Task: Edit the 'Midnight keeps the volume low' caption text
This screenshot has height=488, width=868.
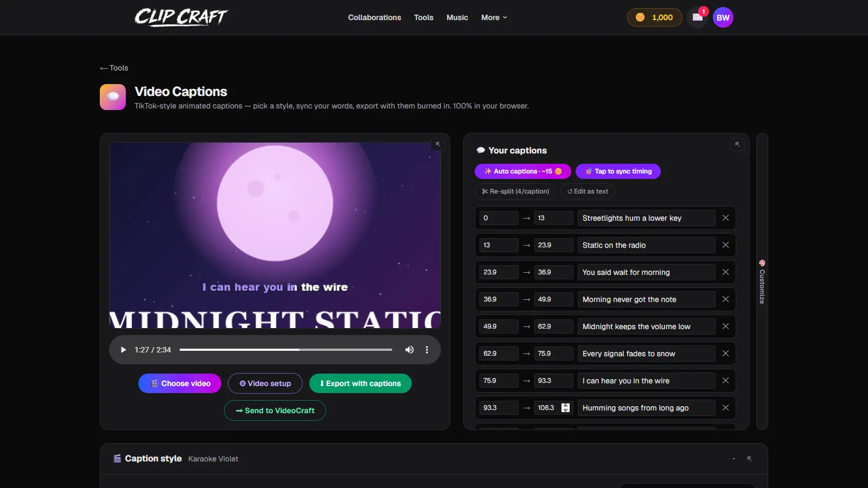Action: click(x=646, y=326)
